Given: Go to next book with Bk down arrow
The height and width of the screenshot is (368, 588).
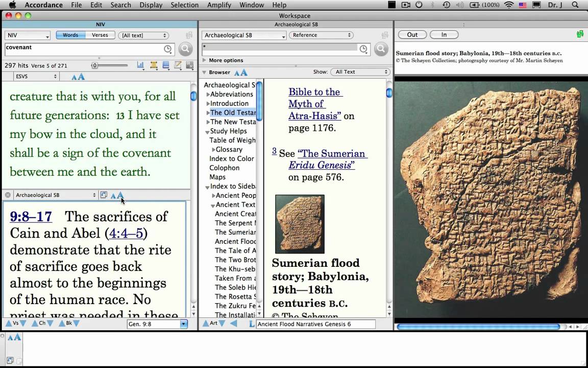Looking at the screenshot, I should [x=76, y=324].
